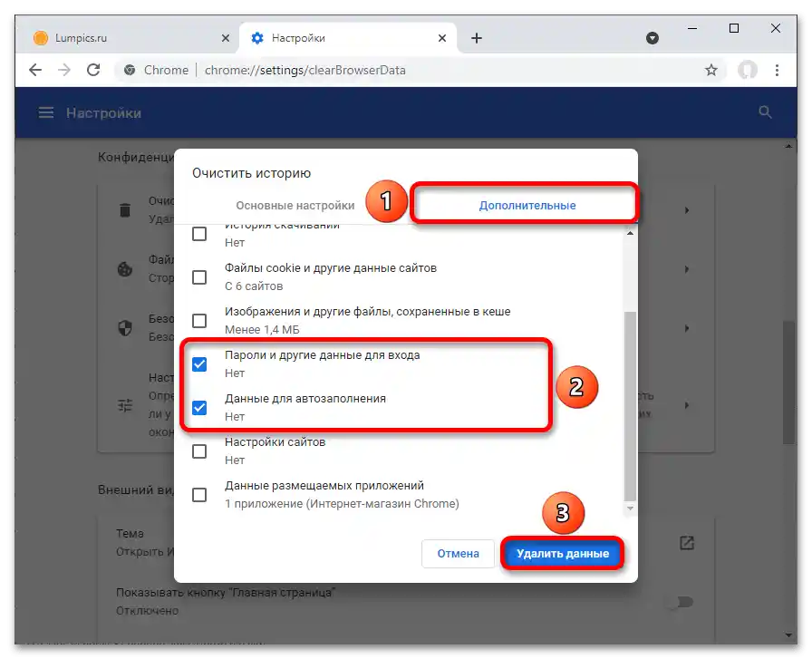Screen dimensions: 812x659
Task: Expand the cookies row arrow
Action: (687, 269)
